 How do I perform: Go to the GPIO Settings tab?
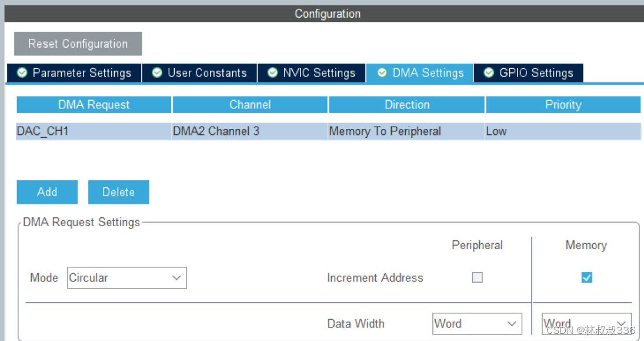(529, 73)
